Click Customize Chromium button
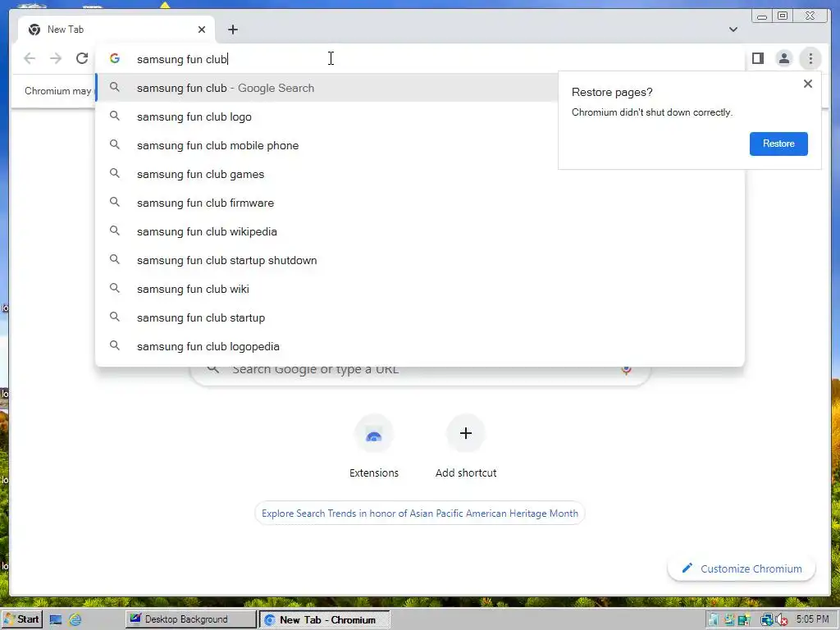 (x=742, y=568)
